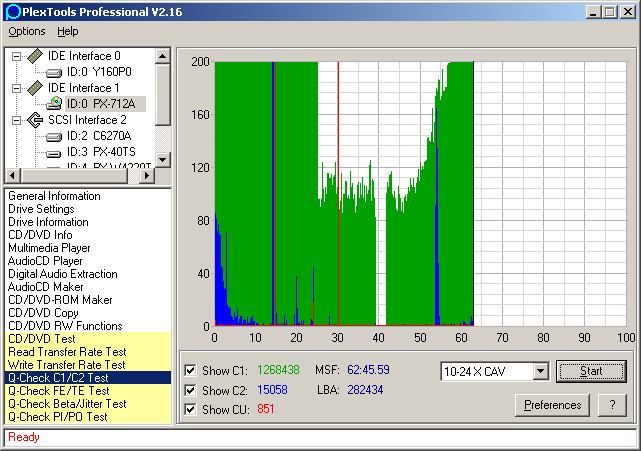Select IDE Interface 0 label
641x451 pixels.
[x=84, y=56]
